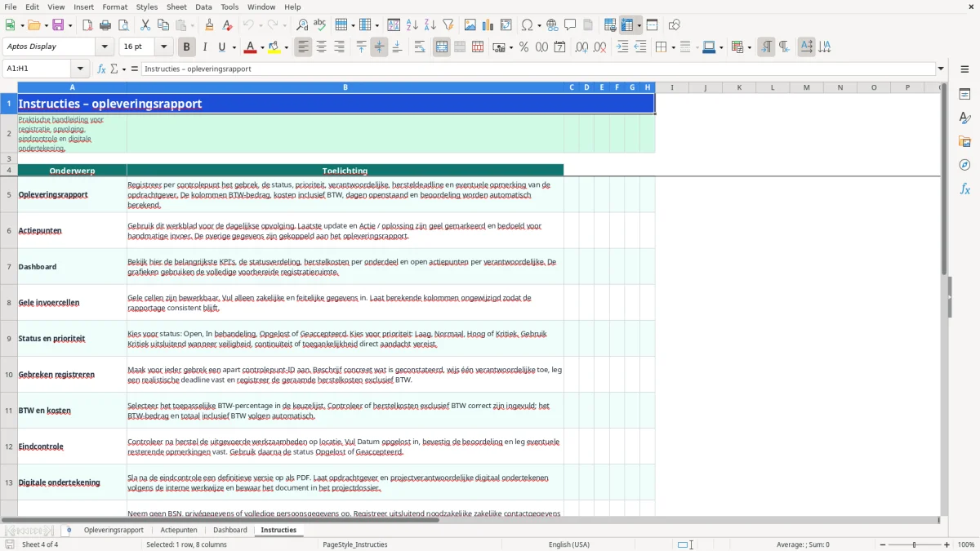Image resolution: width=980 pixels, height=551 pixels.
Task: Click the Insert Chart icon
Action: click(x=488, y=25)
